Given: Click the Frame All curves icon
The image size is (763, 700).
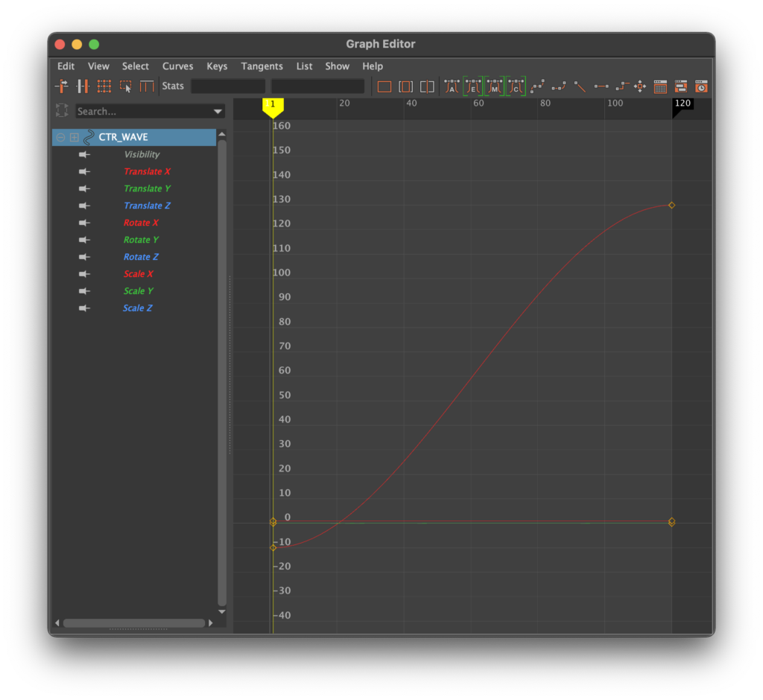Looking at the screenshot, I should pos(384,86).
